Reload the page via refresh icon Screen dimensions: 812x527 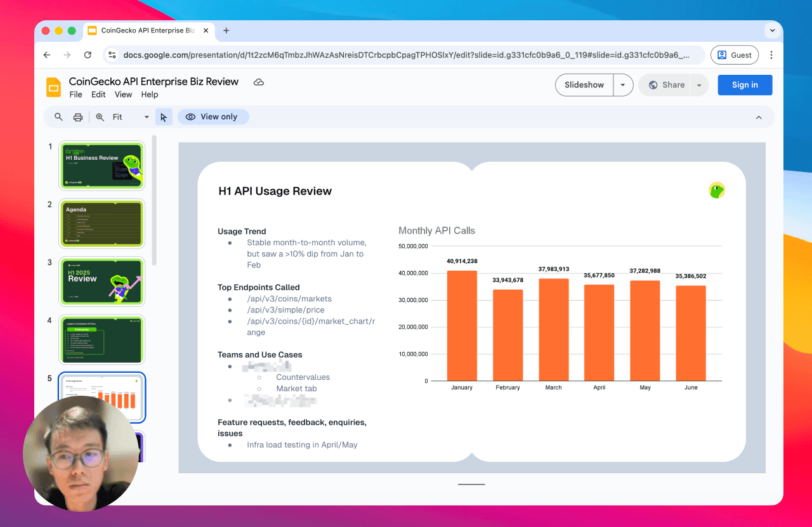coord(88,55)
